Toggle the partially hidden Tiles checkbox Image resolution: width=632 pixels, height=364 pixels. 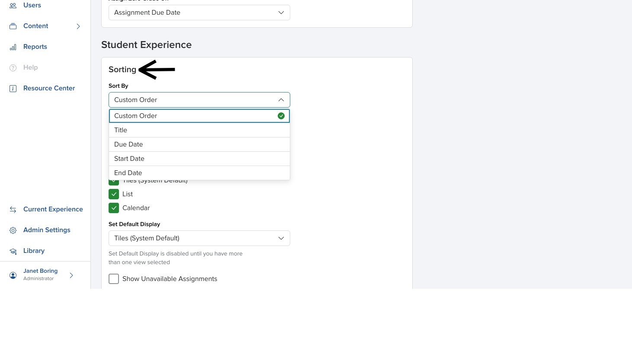[x=114, y=182]
